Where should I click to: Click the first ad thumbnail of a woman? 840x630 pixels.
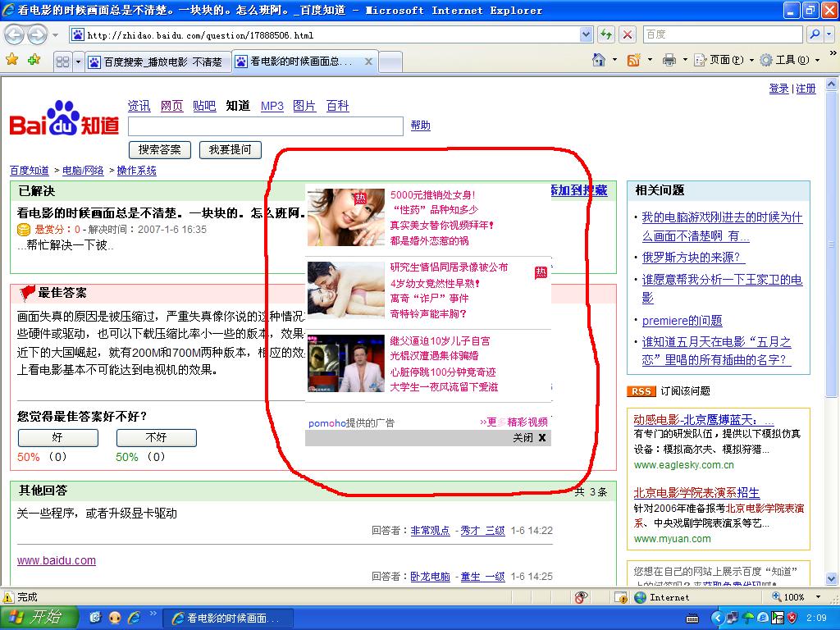coord(346,217)
